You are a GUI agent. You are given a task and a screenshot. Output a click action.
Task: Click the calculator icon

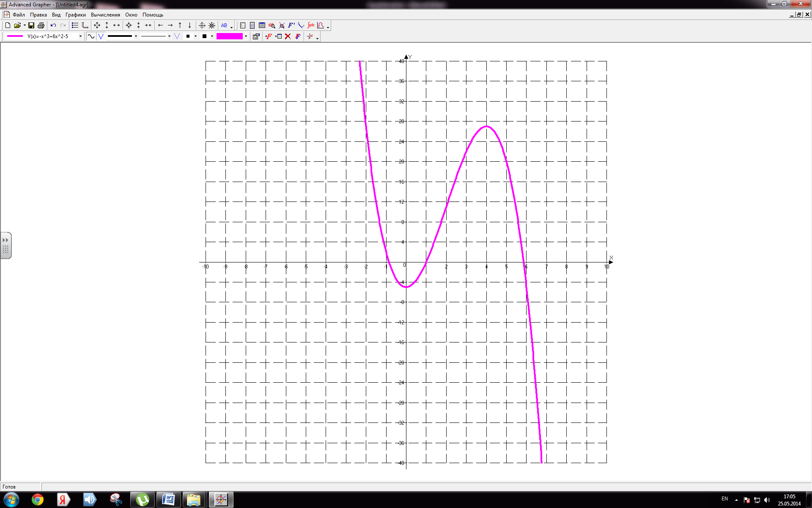(252, 25)
